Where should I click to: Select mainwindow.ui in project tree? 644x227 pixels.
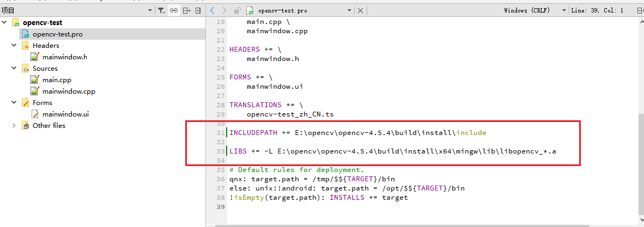(x=66, y=114)
